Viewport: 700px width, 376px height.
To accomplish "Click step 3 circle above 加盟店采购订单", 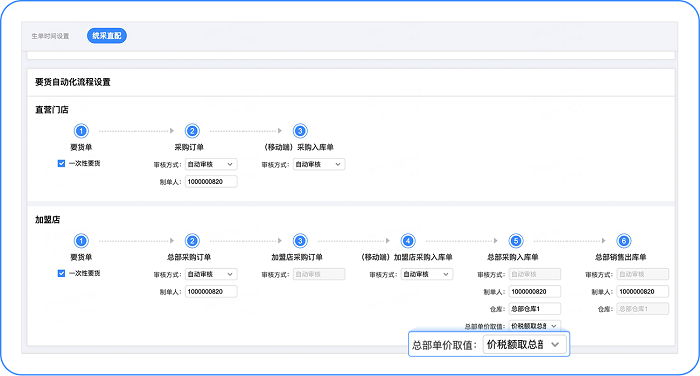I will tap(300, 241).
